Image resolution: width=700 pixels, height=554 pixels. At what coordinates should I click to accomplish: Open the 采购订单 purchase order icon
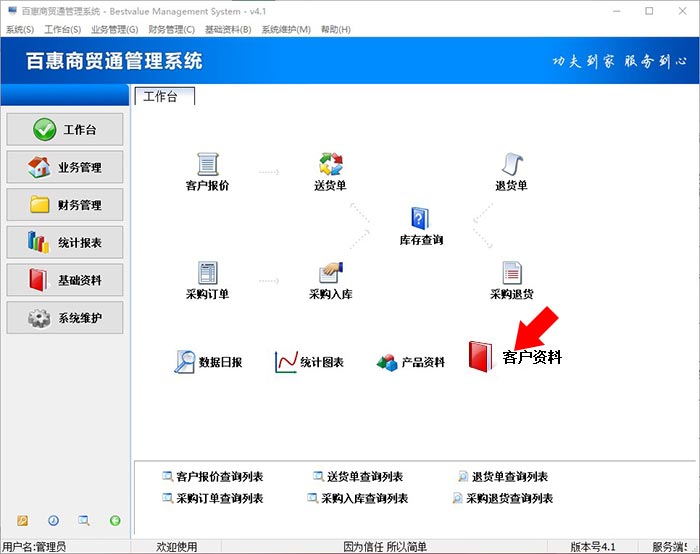pos(208,273)
